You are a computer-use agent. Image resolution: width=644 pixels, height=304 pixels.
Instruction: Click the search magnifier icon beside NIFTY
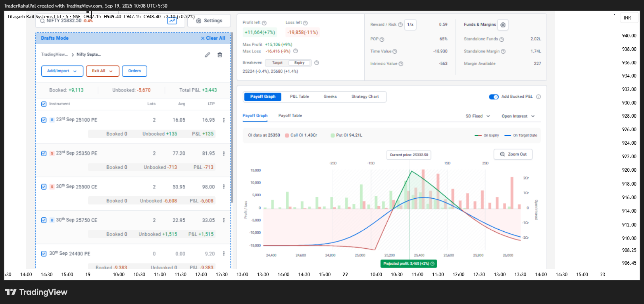pos(42,21)
